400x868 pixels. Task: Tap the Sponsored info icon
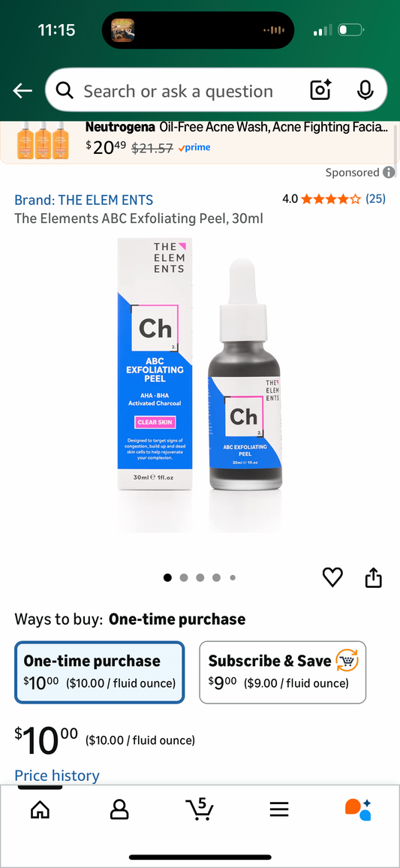click(x=389, y=172)
